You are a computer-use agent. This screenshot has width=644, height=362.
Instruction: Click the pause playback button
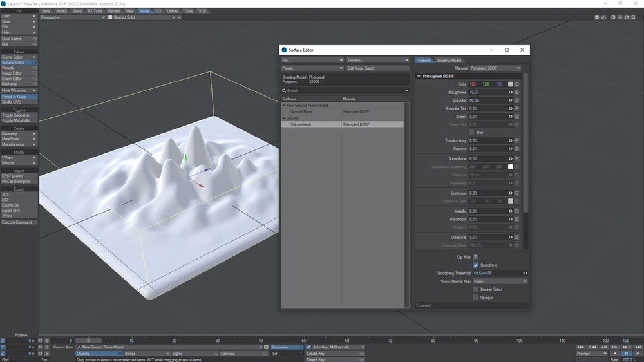tap(627, 354)
